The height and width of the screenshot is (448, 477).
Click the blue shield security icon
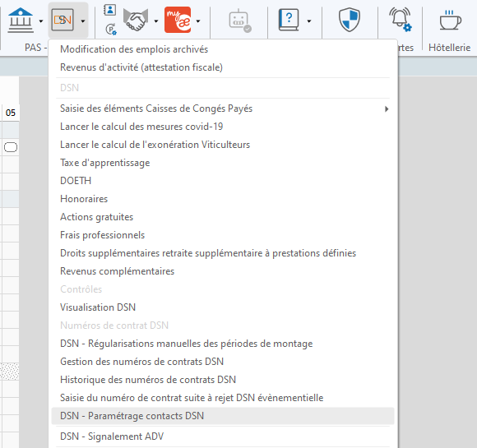coord(350,20)
